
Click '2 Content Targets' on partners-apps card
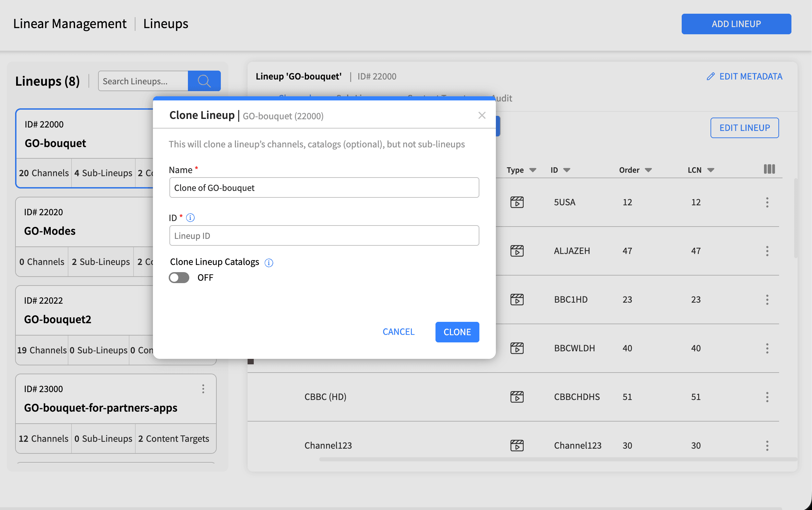174,439
